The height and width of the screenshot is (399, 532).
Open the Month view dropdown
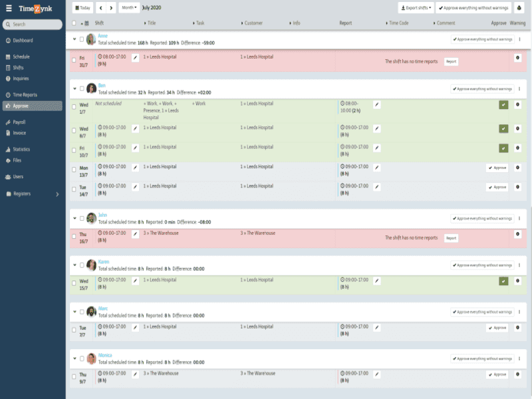129,8
